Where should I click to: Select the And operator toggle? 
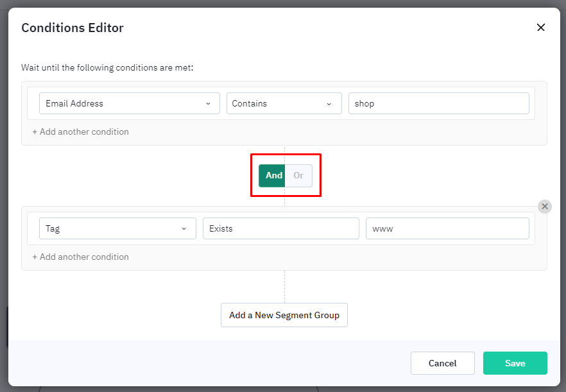tap(272, 176)
